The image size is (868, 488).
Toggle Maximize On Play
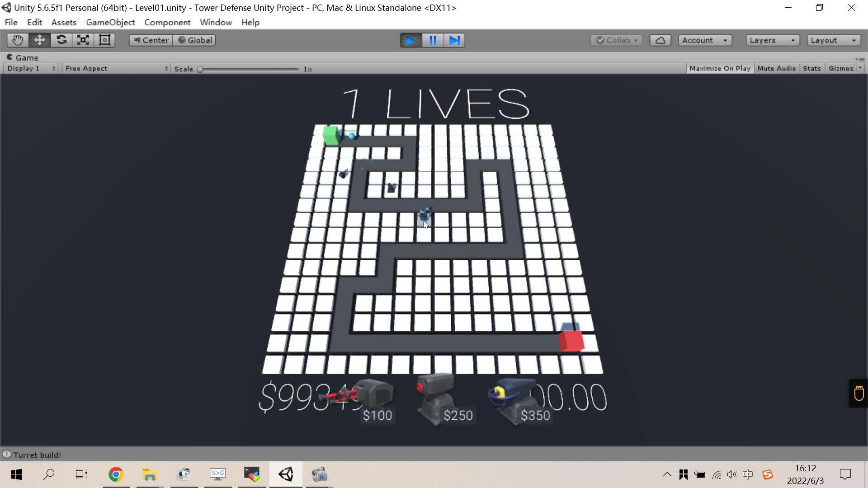coord(720,68)
